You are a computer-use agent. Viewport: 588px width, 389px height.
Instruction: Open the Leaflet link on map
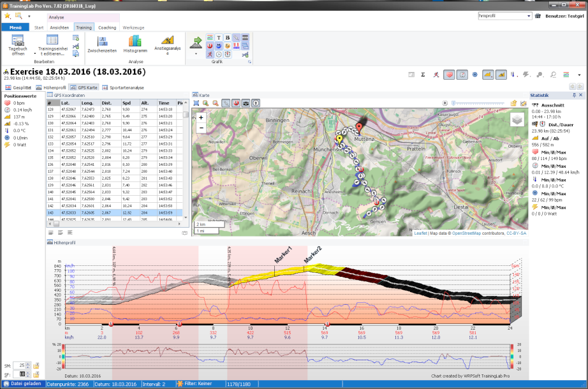pos(420,233)
